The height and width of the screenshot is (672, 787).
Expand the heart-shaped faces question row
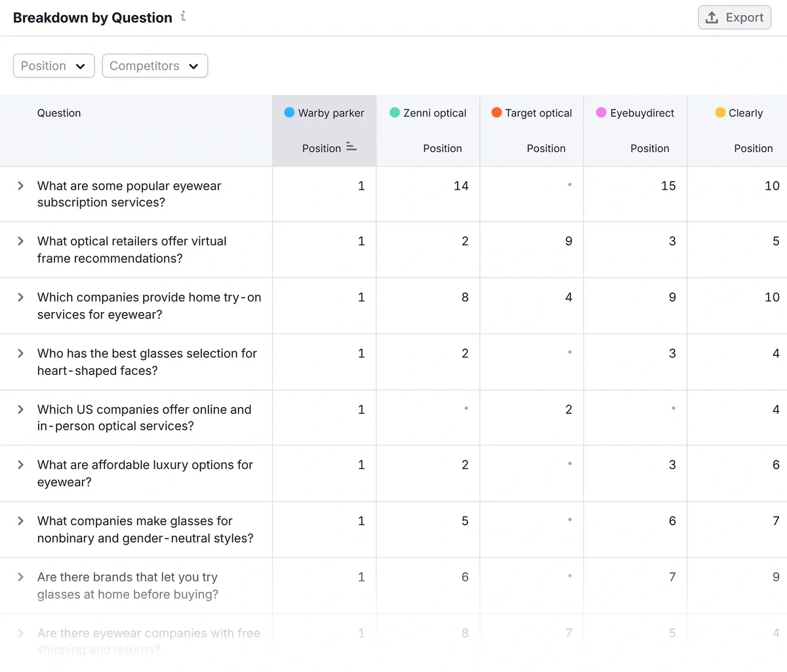pyautogui.click(x=21, y=353)
